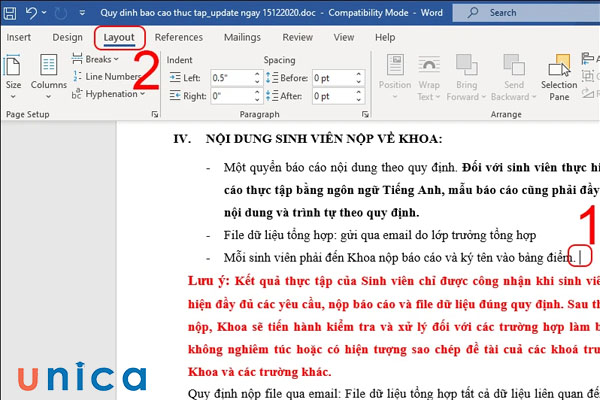
Task: Expand the Bring Forward dropdown arrow
Action: point(483,97)
